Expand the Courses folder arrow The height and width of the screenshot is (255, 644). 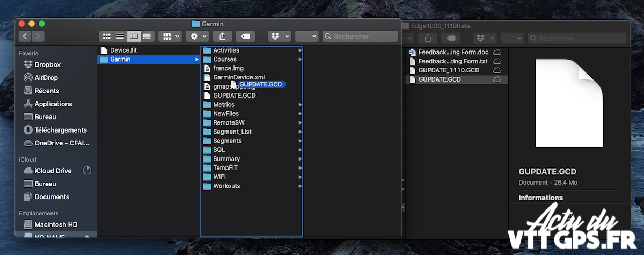click(x=300, y=59)
